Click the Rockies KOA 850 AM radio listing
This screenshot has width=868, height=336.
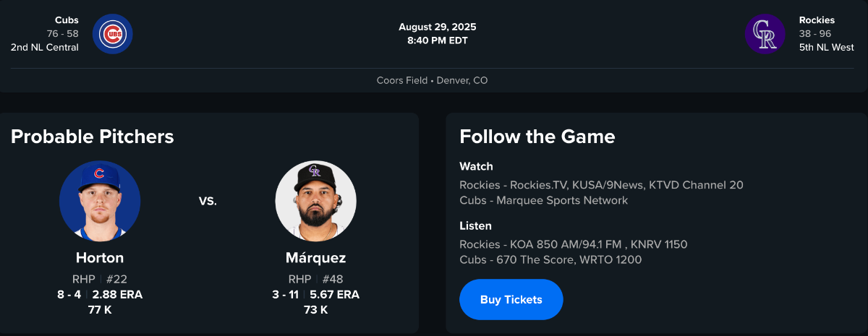click(573, 244)
